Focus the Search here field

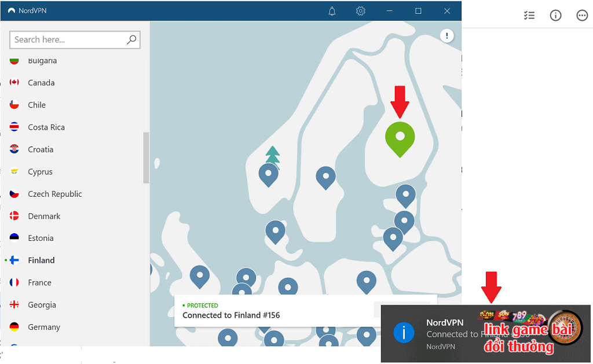(x=75, y=40)
